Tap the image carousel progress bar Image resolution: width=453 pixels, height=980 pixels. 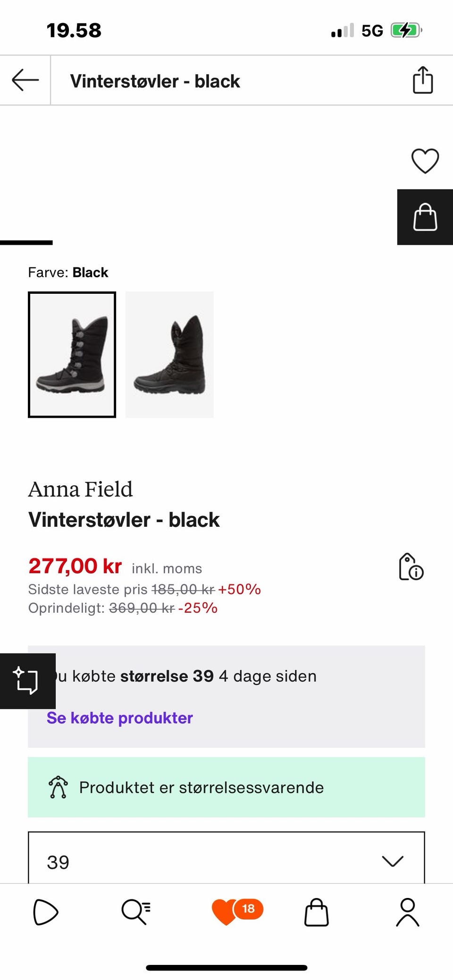tap(26, 242)
